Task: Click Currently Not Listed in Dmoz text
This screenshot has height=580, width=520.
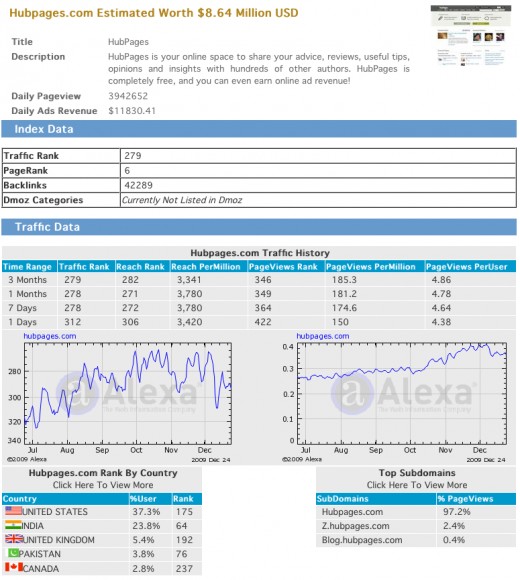Action: pyautogui.click(x=182, y=200)
